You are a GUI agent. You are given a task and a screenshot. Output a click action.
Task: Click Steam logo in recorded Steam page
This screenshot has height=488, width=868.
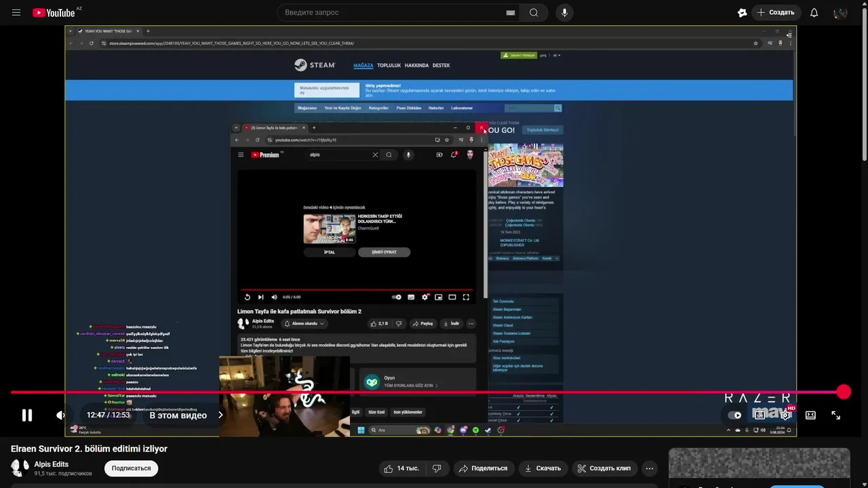click(315, 65)
